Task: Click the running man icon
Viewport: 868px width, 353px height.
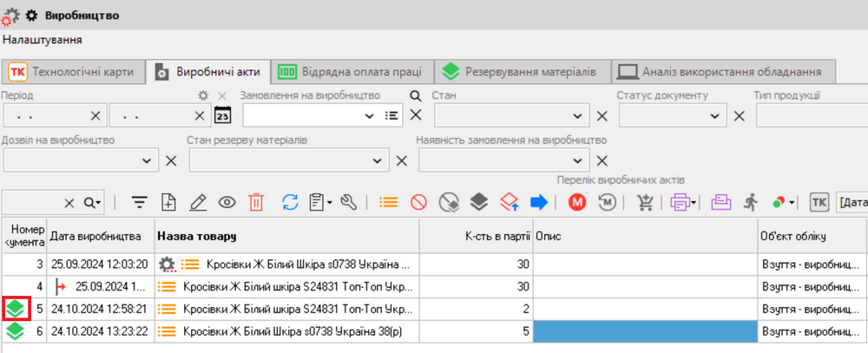Action: point(750,202)
